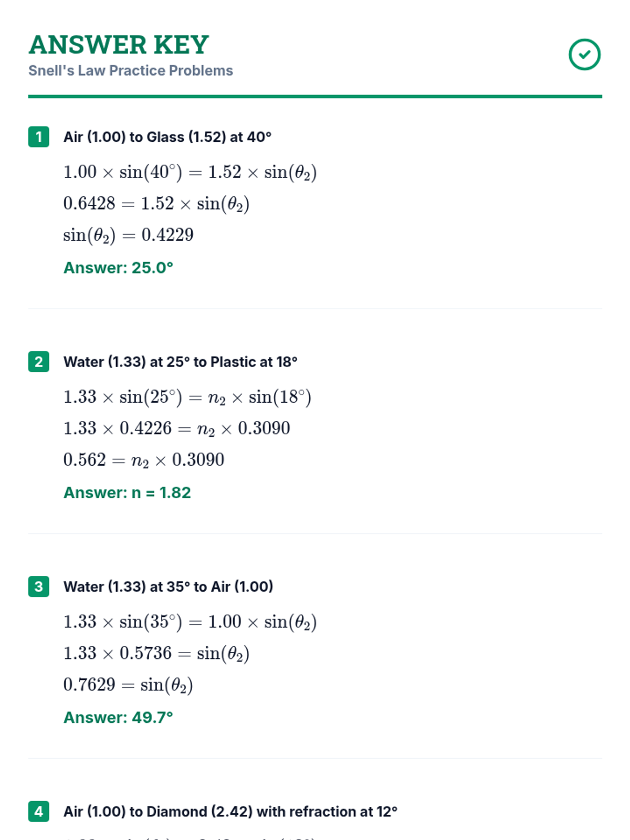Click the Answer: n = 1.82 result
Image resolution: width=630 pixels, height=840 pixels.
coord(127,492)
